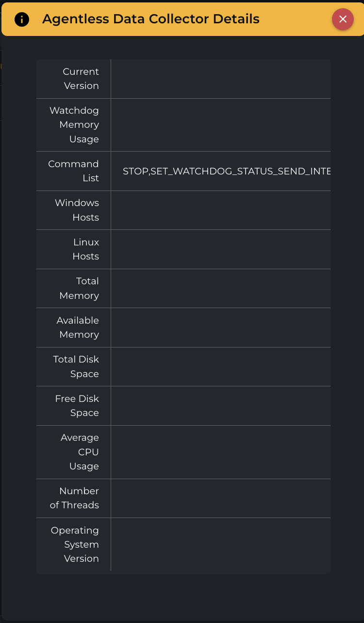The height and width of the screenshot is (623, 364).
Task: Click the Average CPU Usage label
Action: click(x=80, y=452)
